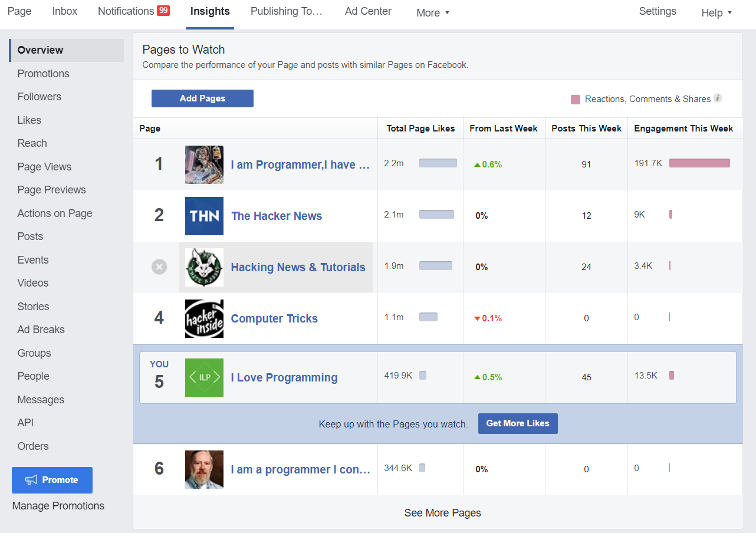The height and width of the screenshot is (533, 756).
Task: Open the Notifications 99 badge
Action: point(163,11)
